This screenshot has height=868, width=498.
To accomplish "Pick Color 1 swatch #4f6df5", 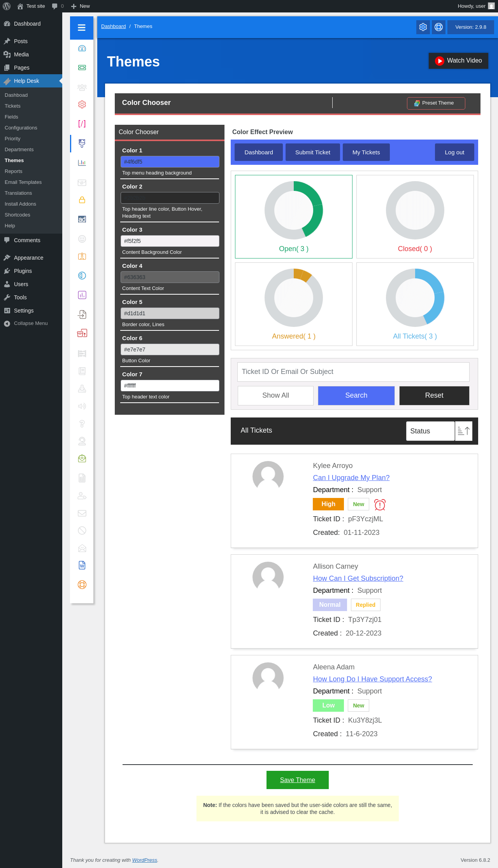I will (x=170, y=162).
